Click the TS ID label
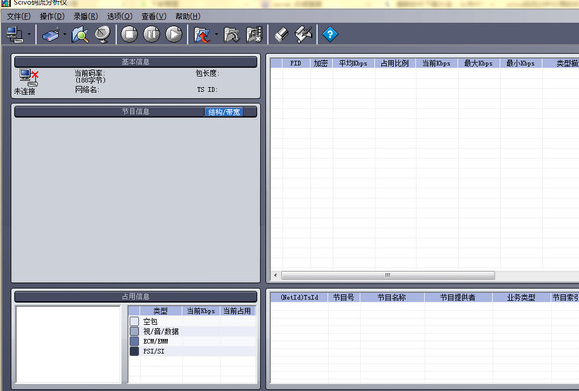The image size is (579, 391). click(x=207, y=89)
